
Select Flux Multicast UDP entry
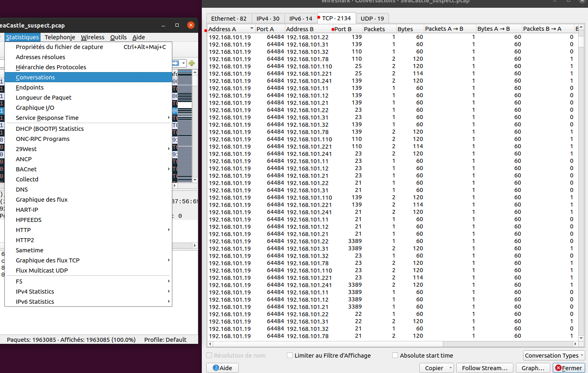point(88,271)
